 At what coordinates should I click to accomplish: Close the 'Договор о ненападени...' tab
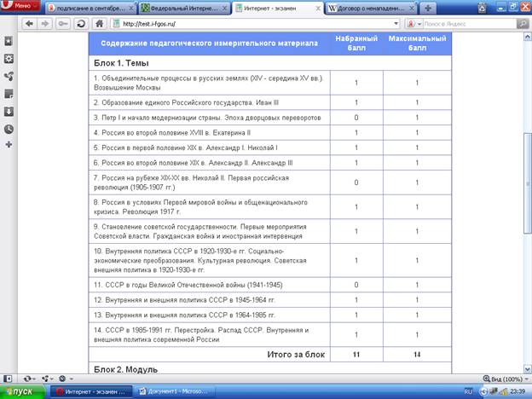(412, 9)
